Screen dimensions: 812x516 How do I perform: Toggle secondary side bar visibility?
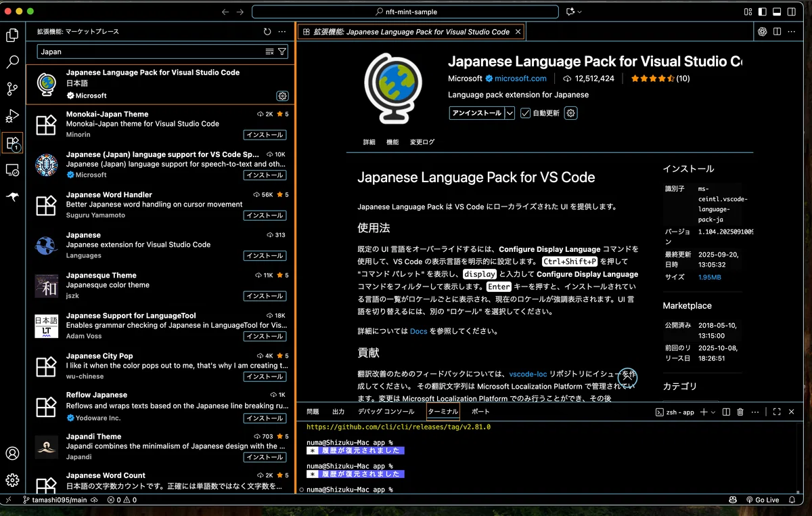[x=791, y=12]
